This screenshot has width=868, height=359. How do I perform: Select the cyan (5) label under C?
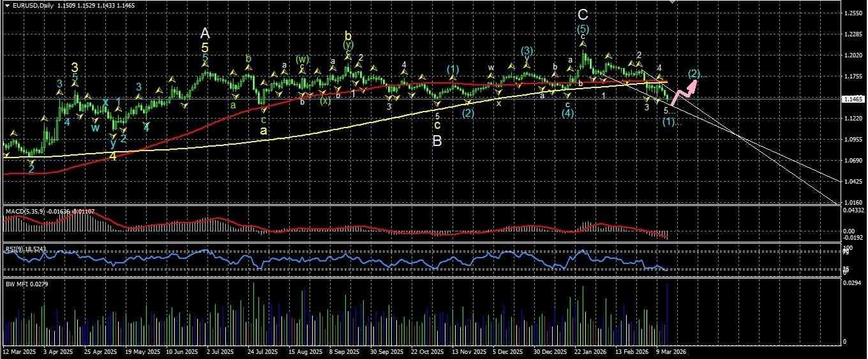(x=583, y=29)
